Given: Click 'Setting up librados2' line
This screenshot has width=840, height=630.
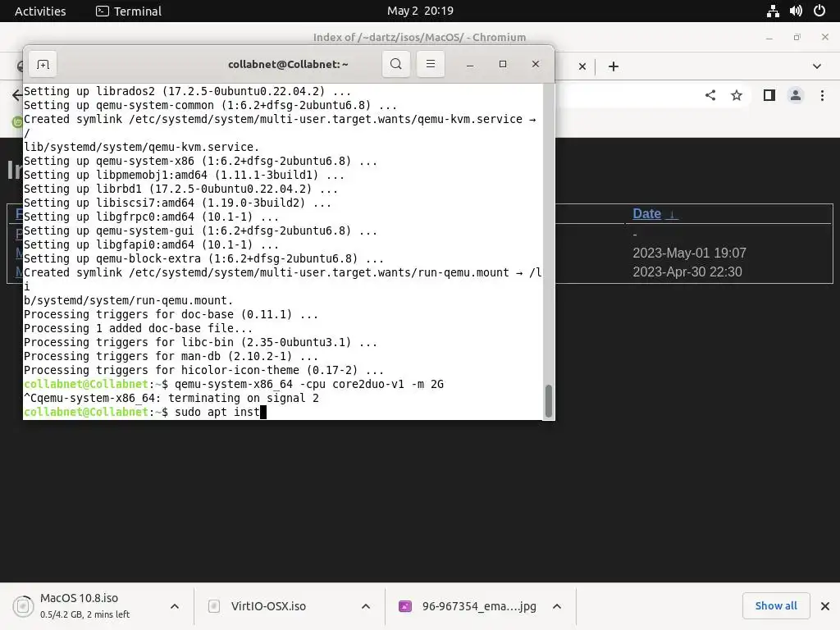Looking at the screenshot, I should [187, 91].
